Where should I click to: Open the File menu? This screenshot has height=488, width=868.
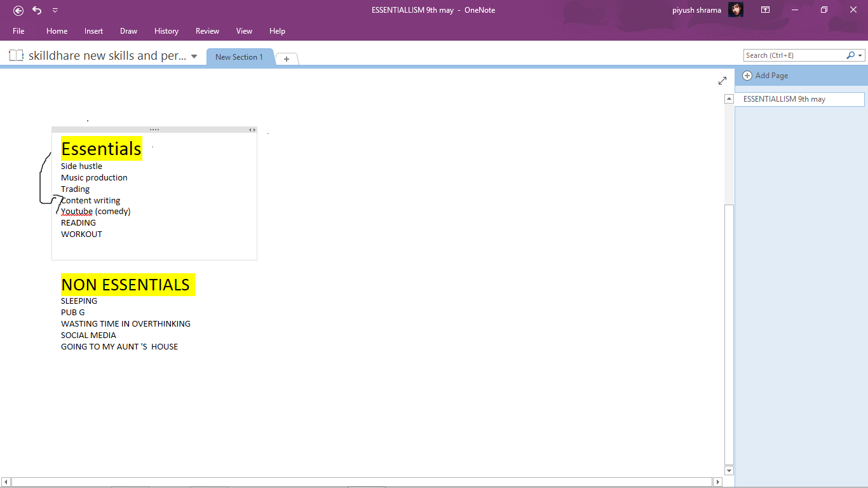coord(18,31)
